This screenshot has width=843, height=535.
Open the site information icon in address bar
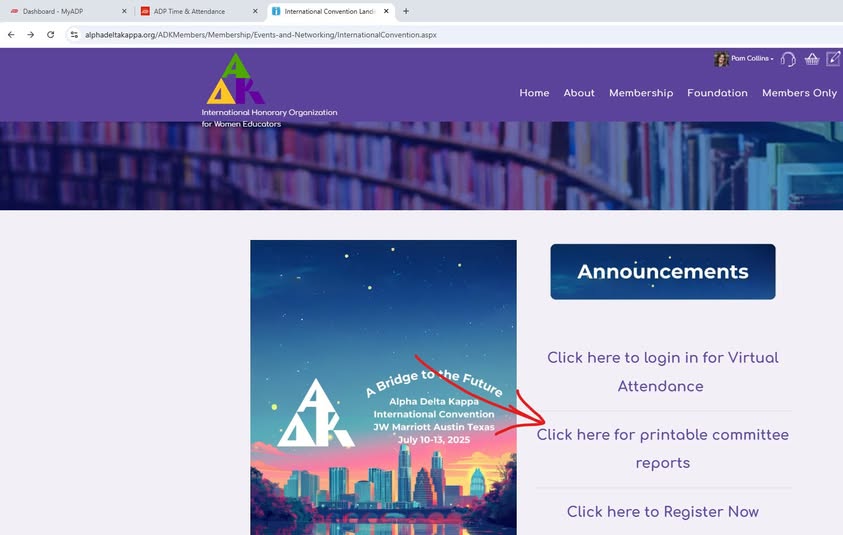point(74,34)
